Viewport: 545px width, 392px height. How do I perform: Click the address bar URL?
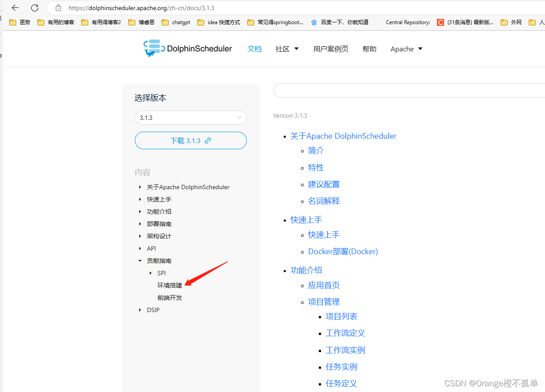(141, 8)
